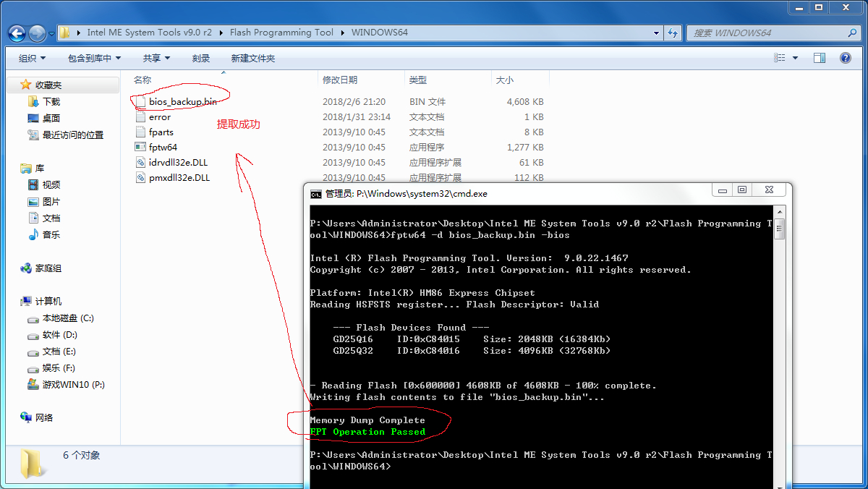Sort files by 名称 column
The image size is (868, 489).
pyautogui.click(x=142, y=80)
